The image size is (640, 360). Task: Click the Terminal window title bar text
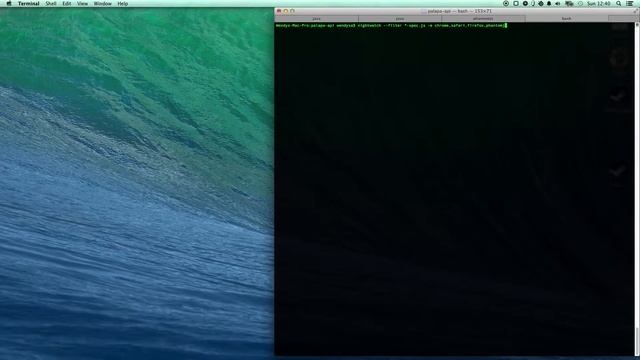click(x=459, y=11)
